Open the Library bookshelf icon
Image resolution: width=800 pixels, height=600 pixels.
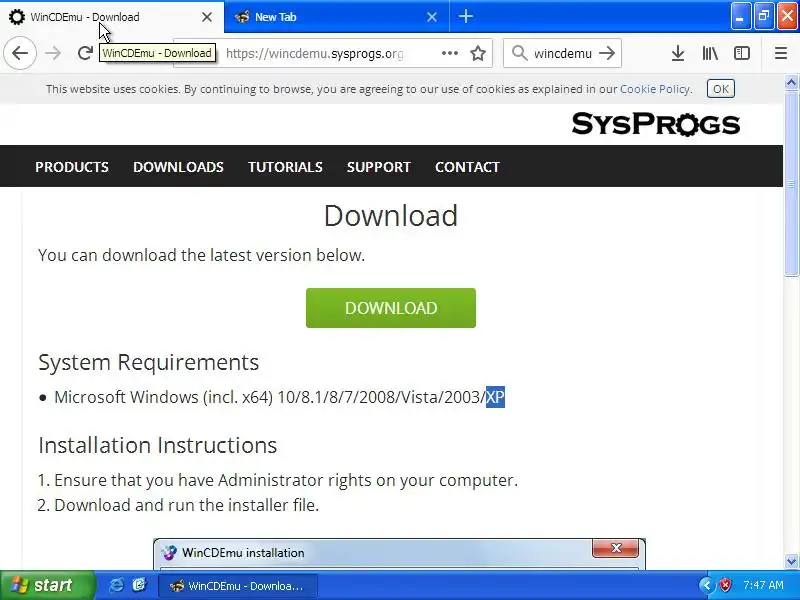click(710, 53)
